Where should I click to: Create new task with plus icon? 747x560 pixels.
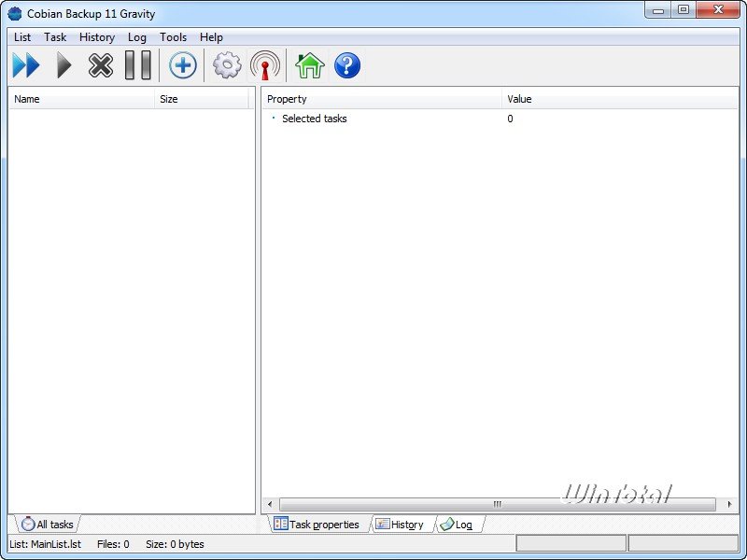click(182, 65)
